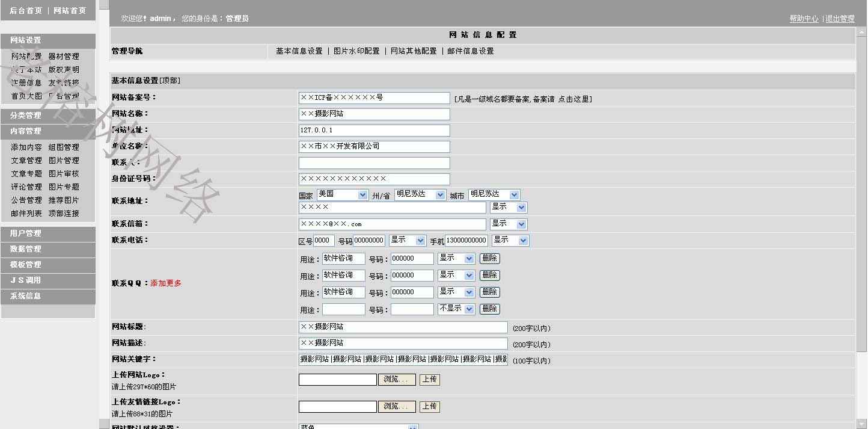Expand 模板管理 sidebar section

[x=48, y=265]
